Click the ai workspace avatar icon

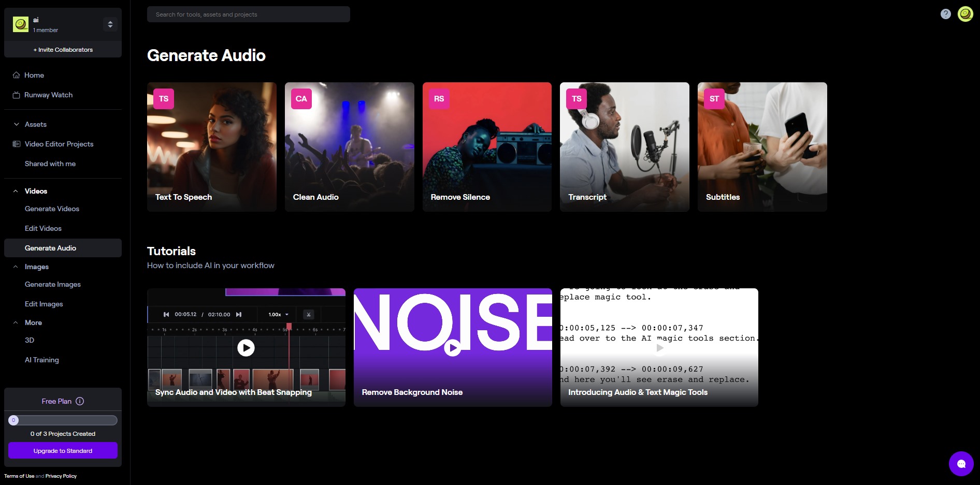coord(21,24)
